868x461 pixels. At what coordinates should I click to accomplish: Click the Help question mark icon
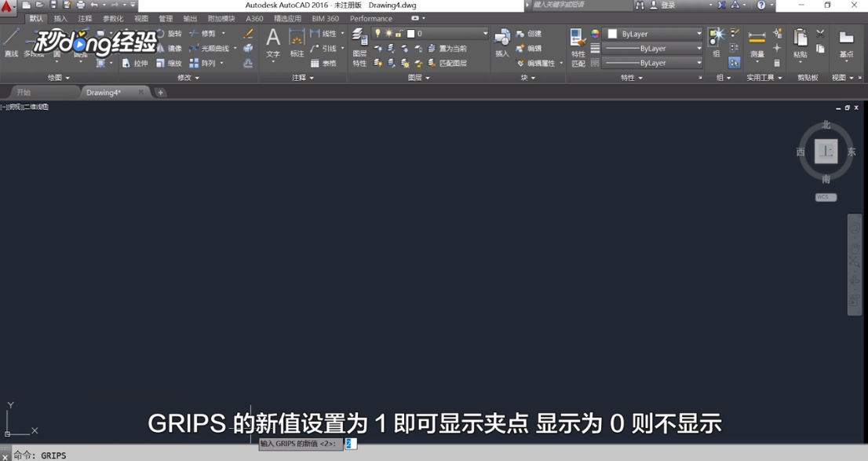[762, 5]
